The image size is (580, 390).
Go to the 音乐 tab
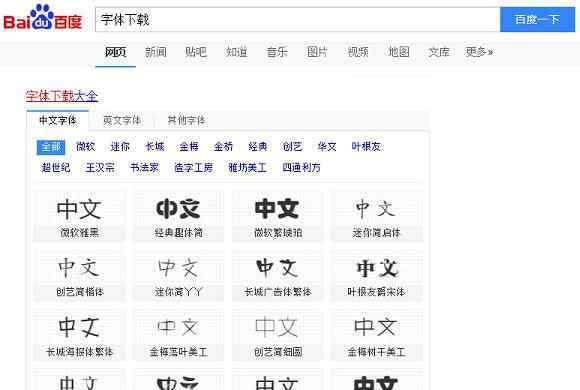tap(277, 52)
